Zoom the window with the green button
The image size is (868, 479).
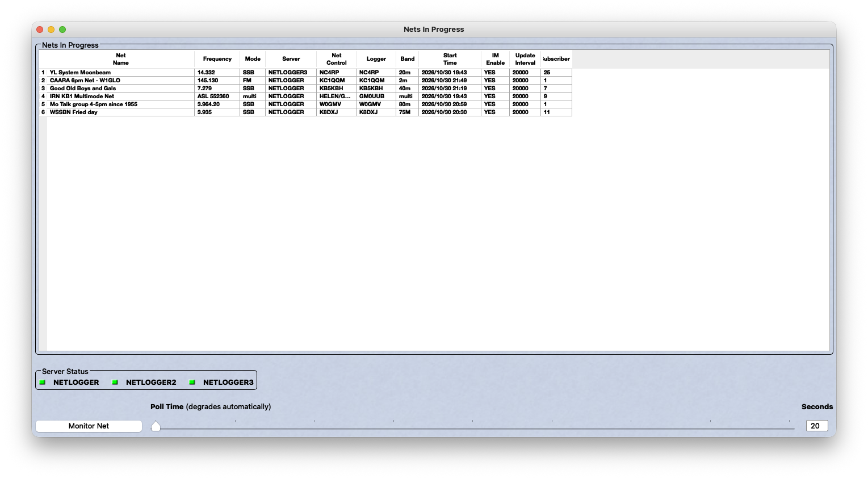pos(62,30)
